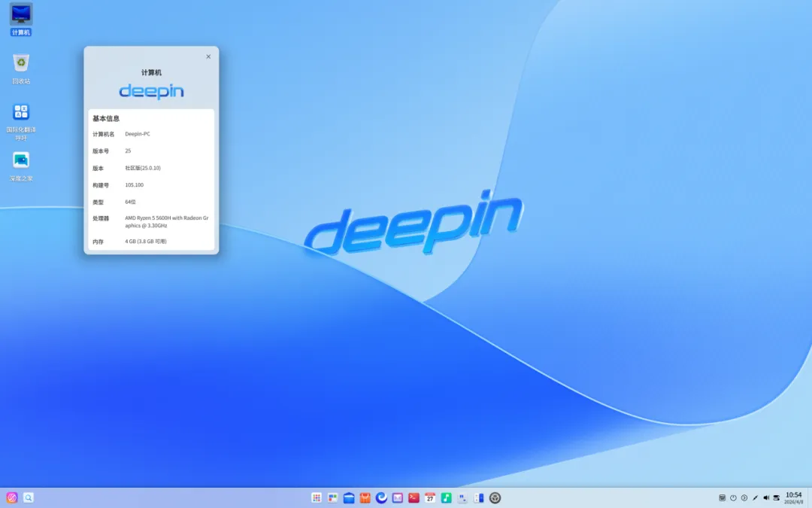Open the multitasking view dock icon

click(x=332, y=497)
